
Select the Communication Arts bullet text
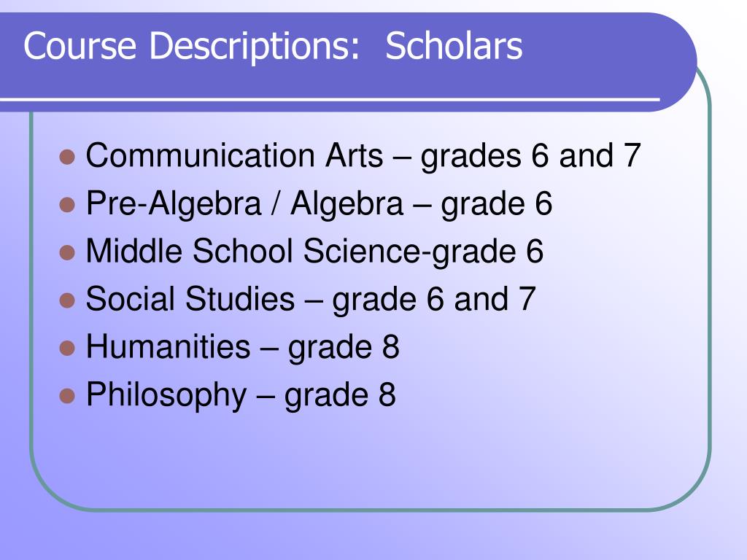coord(363,157)
